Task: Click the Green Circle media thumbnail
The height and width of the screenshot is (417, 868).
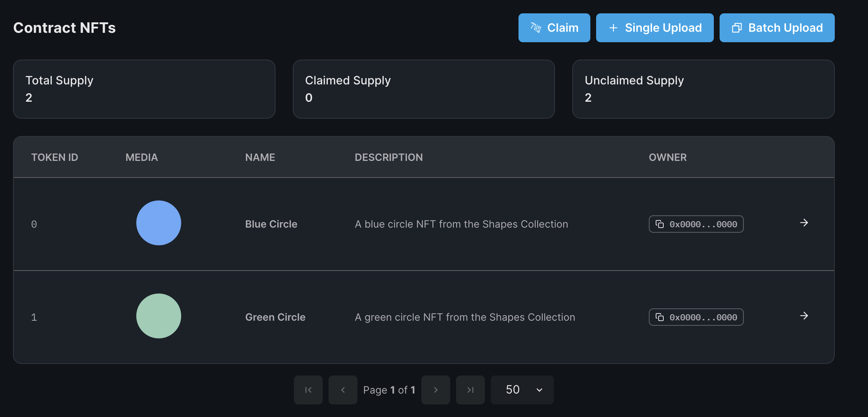Action: pyautogui.click(x=159, y=316)
